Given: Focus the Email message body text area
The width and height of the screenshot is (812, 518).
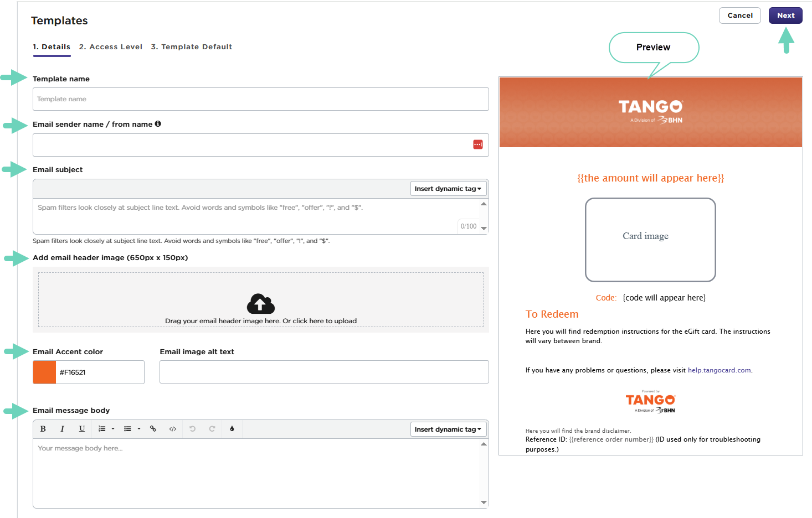Looking at the screenshot, I should pyautogui.click(x=256, y=473).
